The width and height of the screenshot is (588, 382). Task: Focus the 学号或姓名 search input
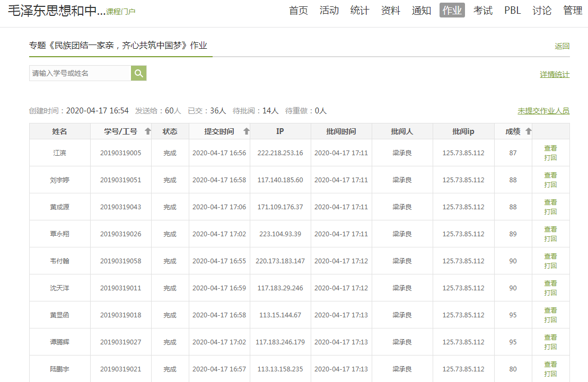80,73
